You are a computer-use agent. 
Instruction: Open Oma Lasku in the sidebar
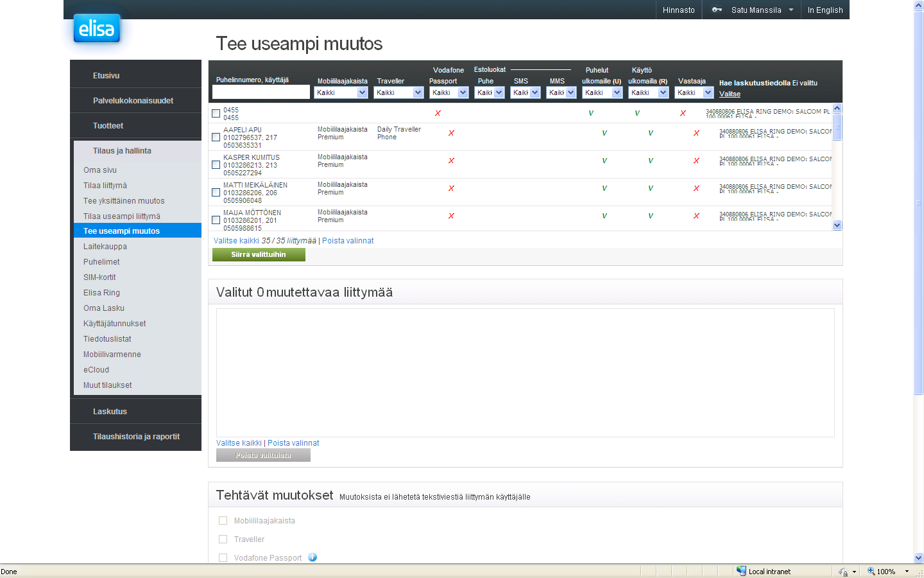tap(104, 308)
